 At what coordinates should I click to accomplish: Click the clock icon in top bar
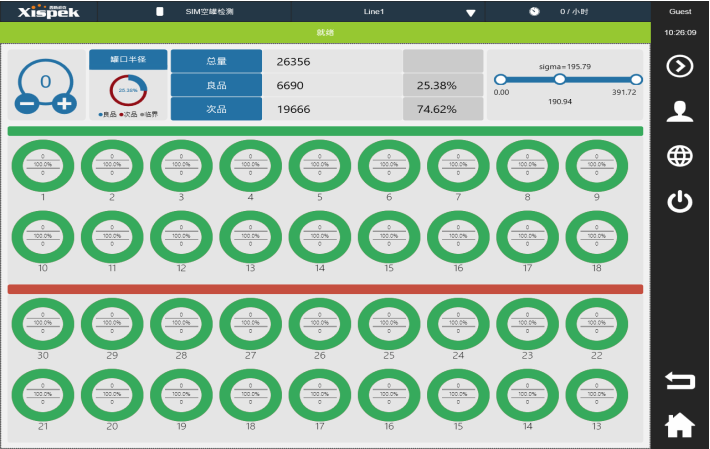[x=534, y=12]
